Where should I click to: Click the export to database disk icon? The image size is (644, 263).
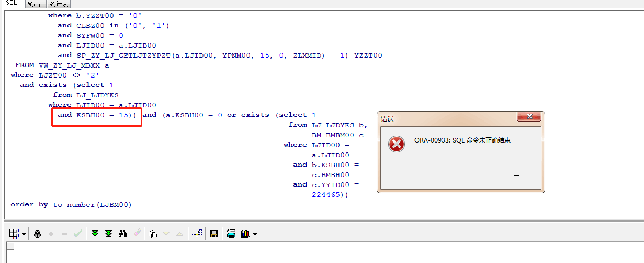pos(231,234)
